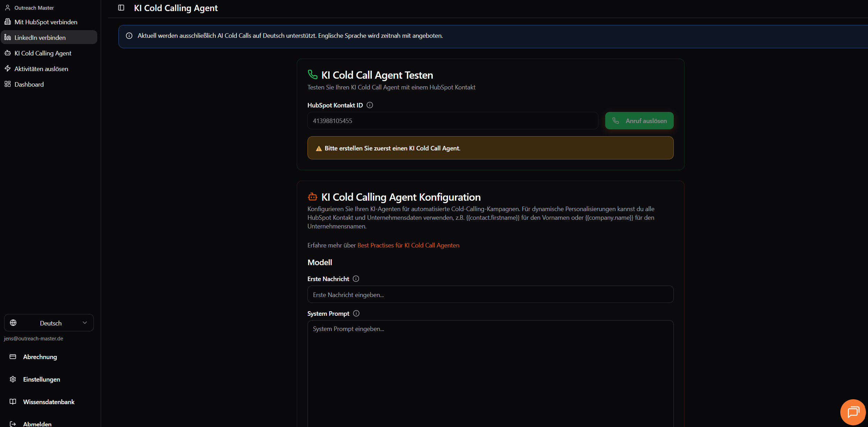Go to LinkedIn verbinden

[40, 37]
